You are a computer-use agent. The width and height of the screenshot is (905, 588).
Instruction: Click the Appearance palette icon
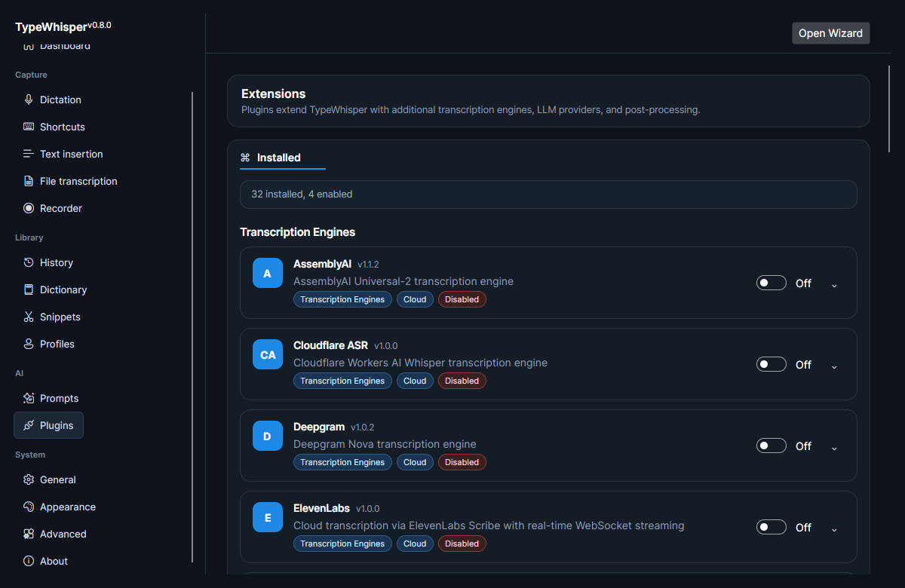[29, 507]
